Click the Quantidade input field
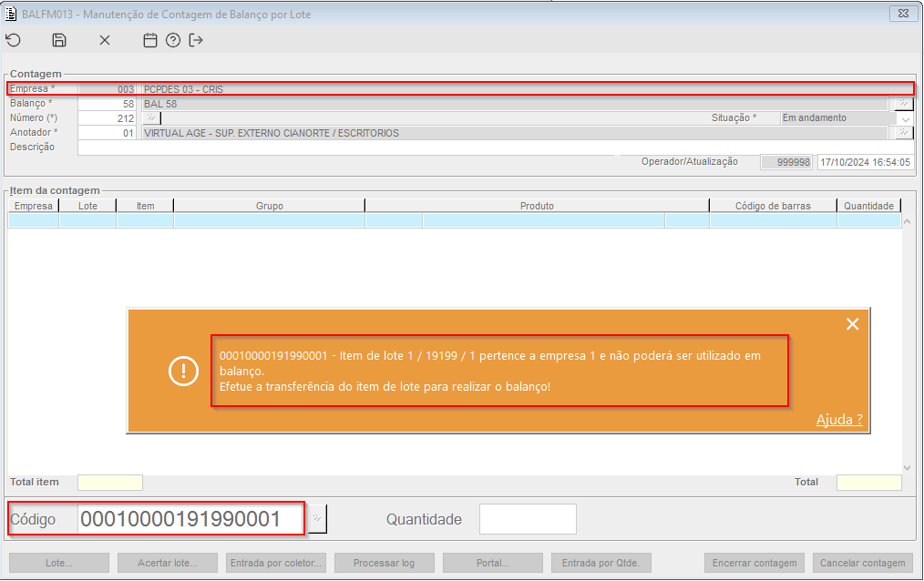This screenshot has height=581, width=924. pyautogui.click(x=528, y=519)
